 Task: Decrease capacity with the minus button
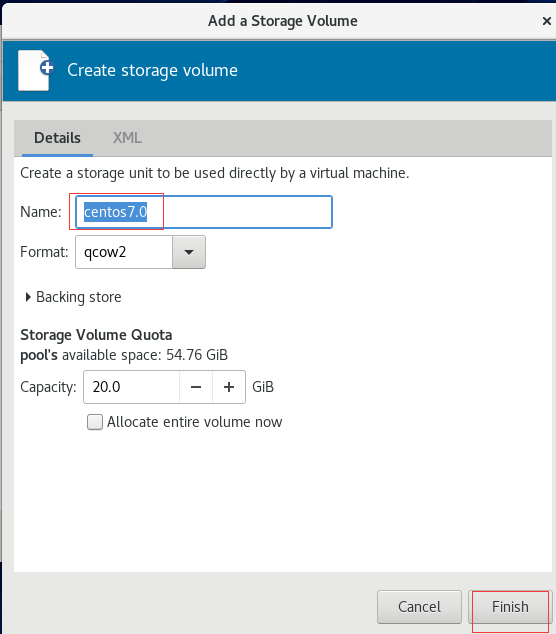[x=196, y=387]
